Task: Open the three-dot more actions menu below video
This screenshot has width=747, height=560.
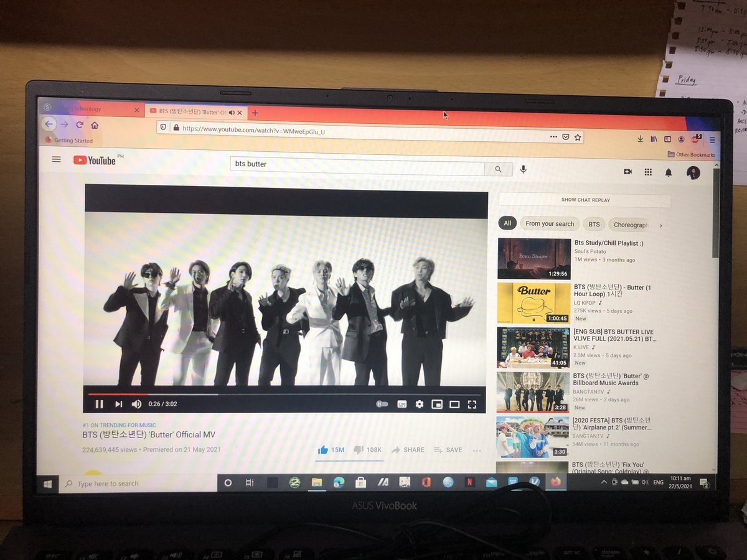Action: 477,450
